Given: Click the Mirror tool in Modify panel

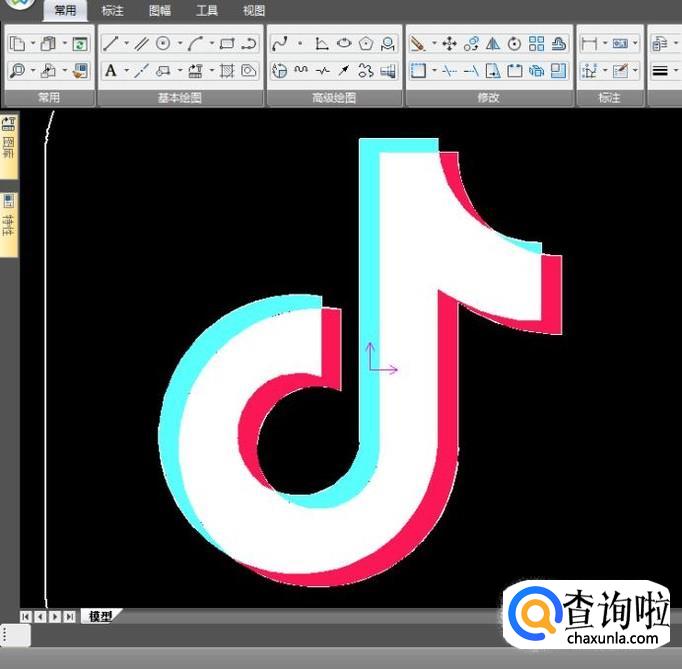Looking at the screenshot, I should click(493, 44).
